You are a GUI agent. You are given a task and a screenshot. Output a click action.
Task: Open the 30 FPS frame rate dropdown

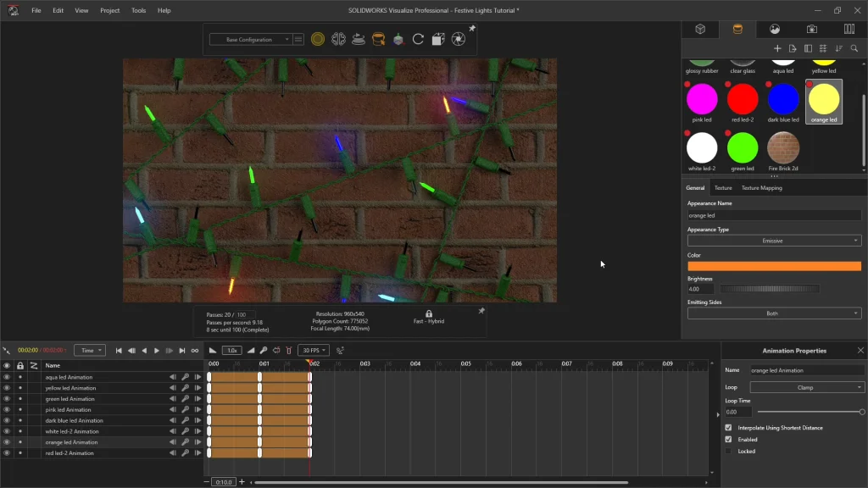tap(314, 351)
